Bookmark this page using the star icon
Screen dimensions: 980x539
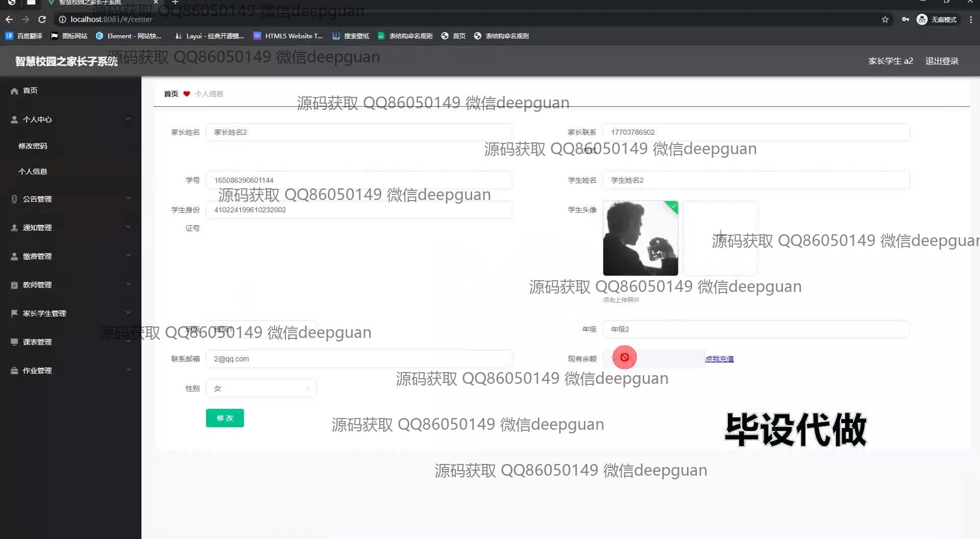[x=885, y=19]
